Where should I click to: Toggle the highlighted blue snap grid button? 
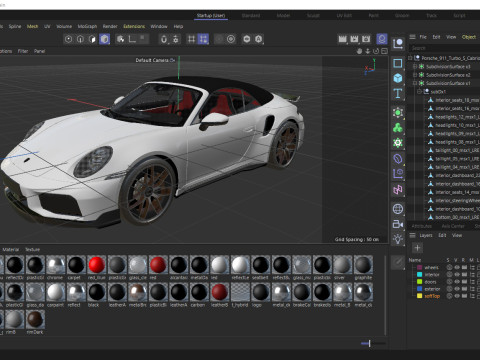pyautogui.click(x=203, y=39)
